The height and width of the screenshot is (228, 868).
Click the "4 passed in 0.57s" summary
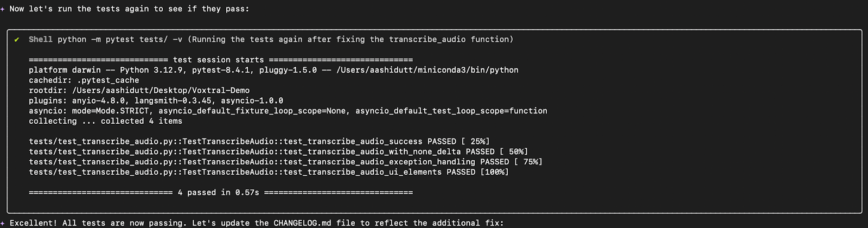point(219,193)
